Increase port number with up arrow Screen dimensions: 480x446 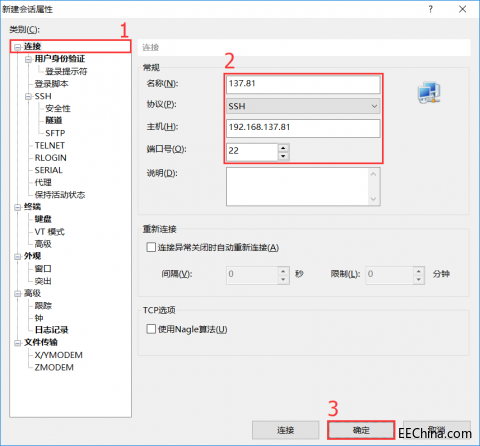point(283,148)
